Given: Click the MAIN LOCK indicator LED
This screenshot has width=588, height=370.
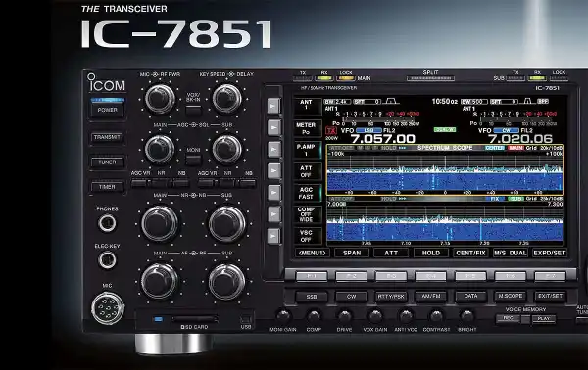Looking at the screenshot, I should pyautogui.click(x=345, y=78).
